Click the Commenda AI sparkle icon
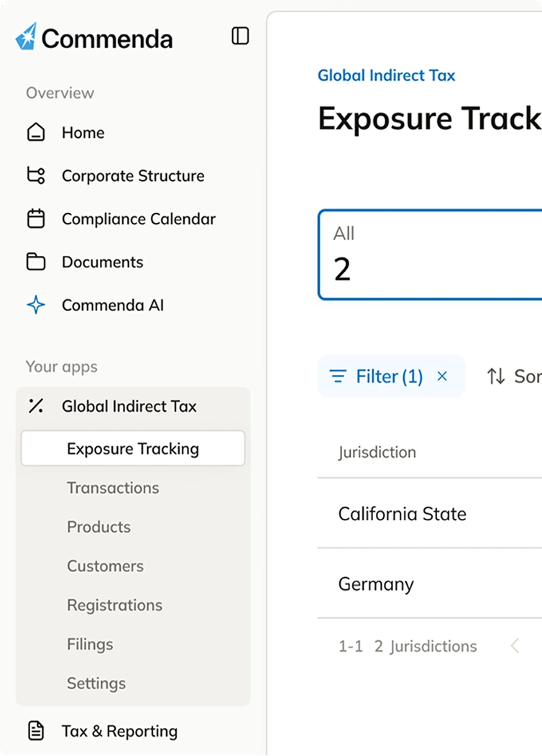Screen dimensions: 542x756 pos(36,305)
